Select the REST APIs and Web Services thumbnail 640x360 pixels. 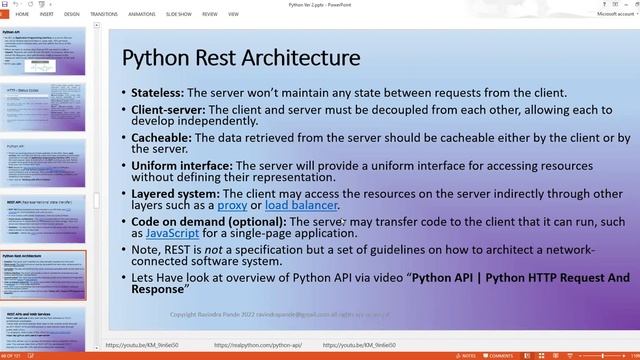tap(43, 330)
